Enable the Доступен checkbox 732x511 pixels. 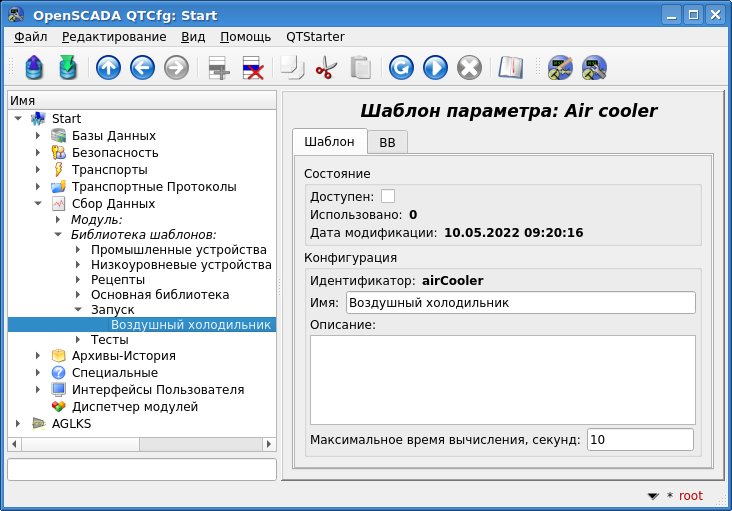click(x=388, y=197)
